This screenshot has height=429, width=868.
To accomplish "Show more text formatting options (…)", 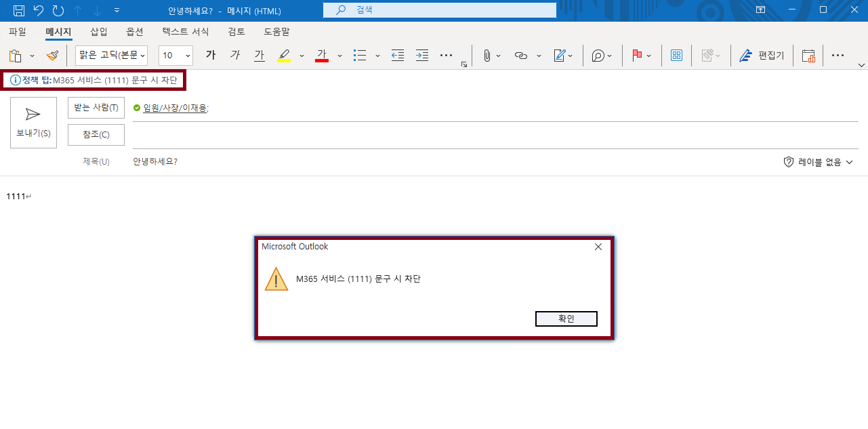I will point(446,56).
